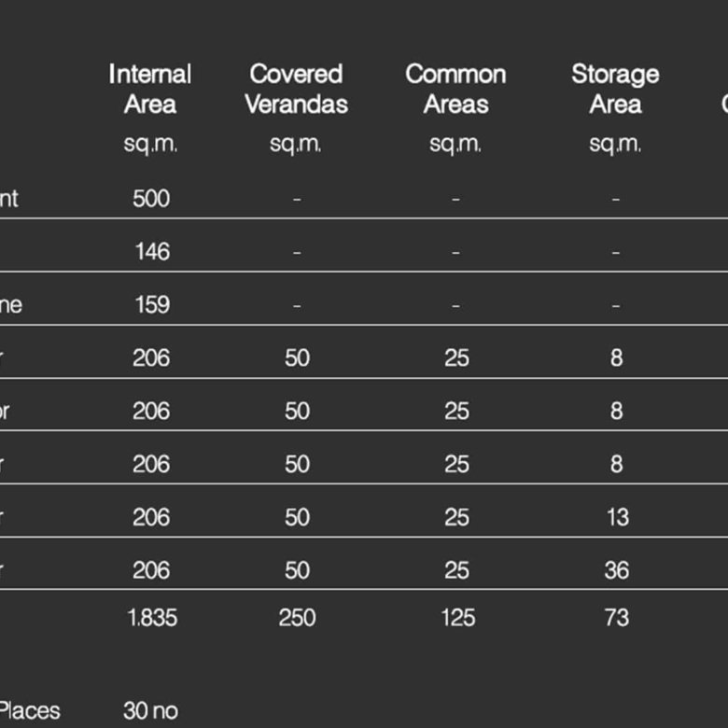728x728 pixels.
Task: Select the Storage Area value 13
Action: 617,517
